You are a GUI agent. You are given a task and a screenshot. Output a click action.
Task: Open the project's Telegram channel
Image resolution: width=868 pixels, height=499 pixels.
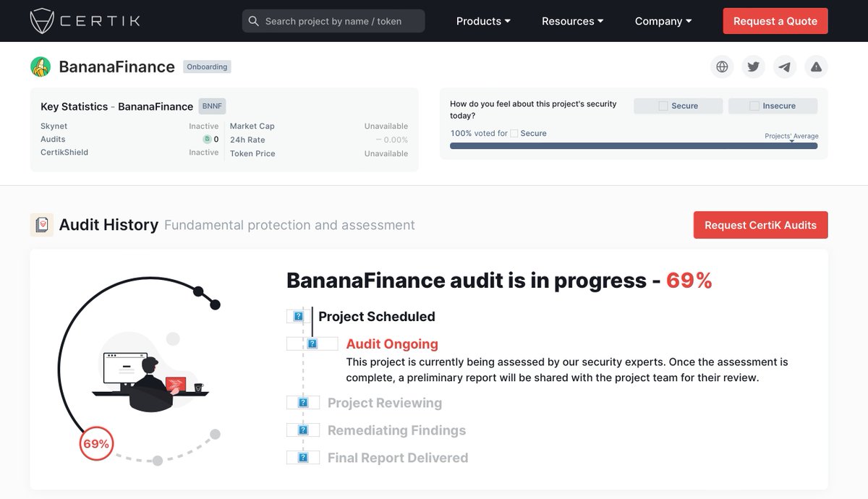(785, 67)
